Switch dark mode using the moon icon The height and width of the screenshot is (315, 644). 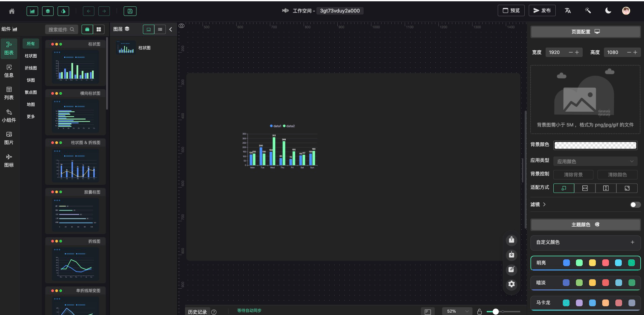coord(608,11)
